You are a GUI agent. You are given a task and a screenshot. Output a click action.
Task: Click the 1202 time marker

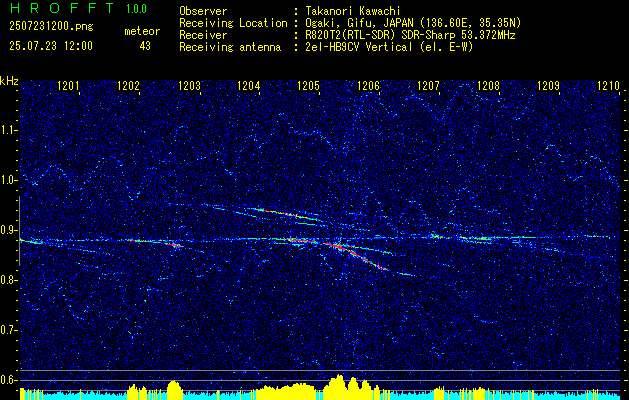(x=128, y=85)
